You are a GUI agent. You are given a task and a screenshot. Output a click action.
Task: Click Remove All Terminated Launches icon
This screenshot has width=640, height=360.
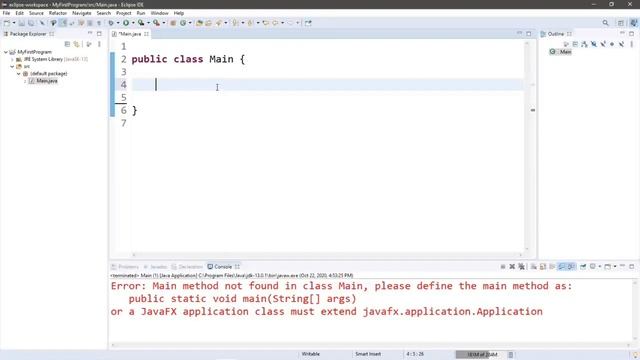(x=522, y=267)
